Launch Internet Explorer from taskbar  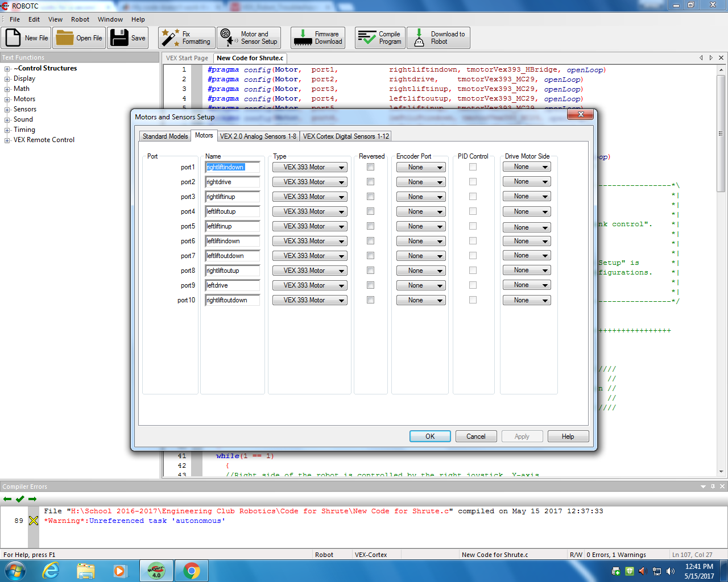pos(51,571)
